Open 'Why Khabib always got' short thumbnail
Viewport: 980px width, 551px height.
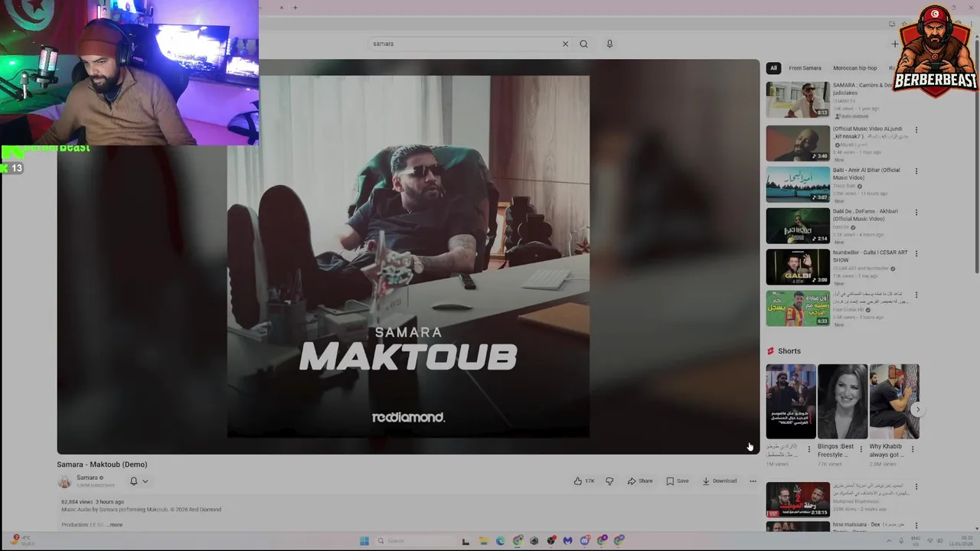coord(894,401)
